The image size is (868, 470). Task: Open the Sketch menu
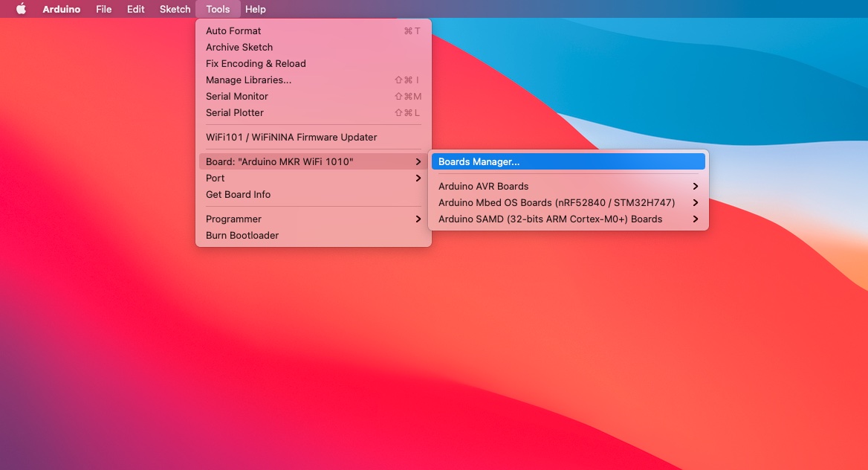pyautogui.click(x=175, y=9)
